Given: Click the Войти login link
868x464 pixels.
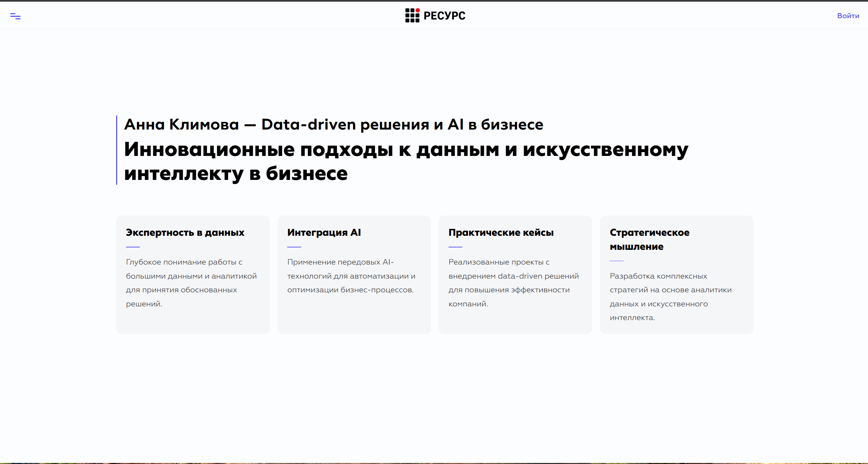Looking at the screenshot, I should pos(848,16).
